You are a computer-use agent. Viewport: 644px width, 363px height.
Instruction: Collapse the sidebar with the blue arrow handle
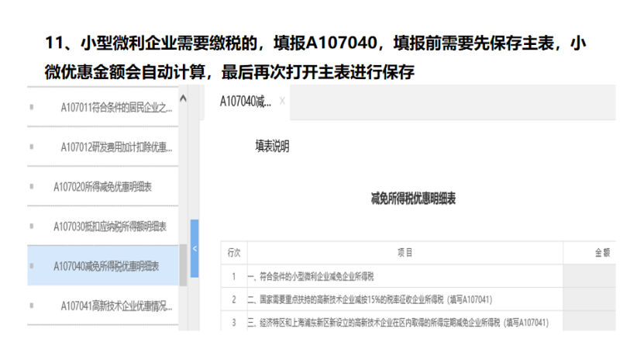click(x=195, y=248)
